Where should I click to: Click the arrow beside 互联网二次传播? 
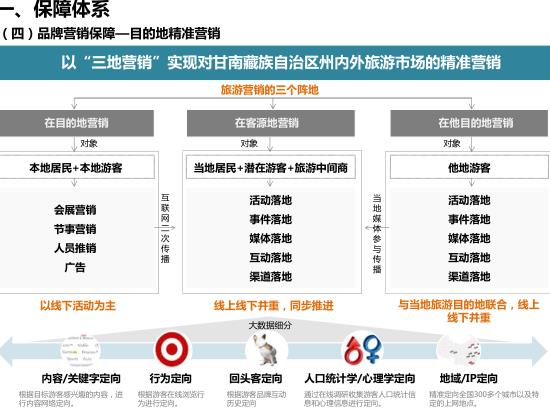pos(165,228)
